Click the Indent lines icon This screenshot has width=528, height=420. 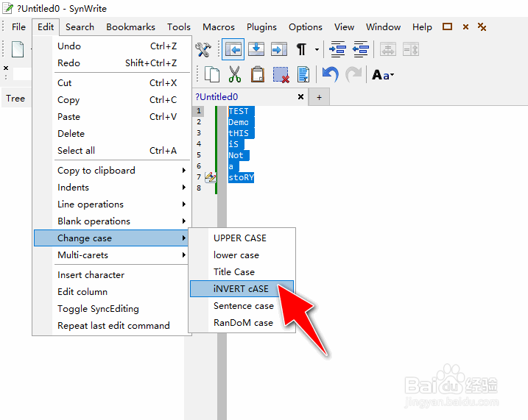point(337,49)
